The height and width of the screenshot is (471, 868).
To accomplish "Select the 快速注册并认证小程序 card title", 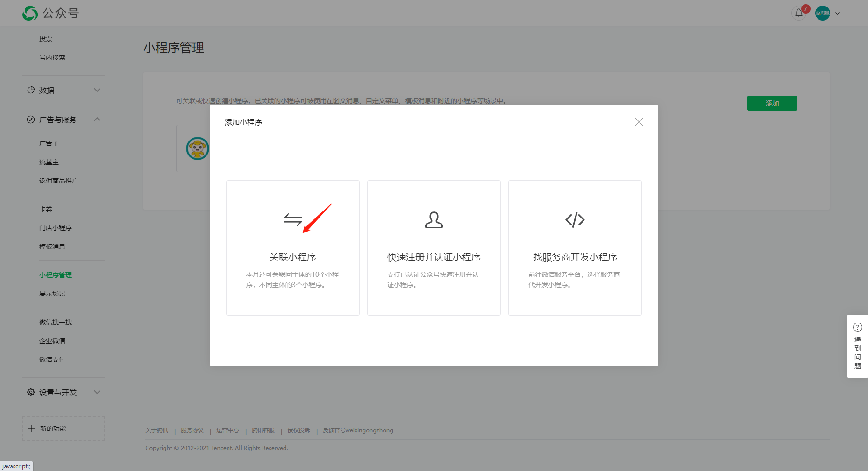I will 434,257.
